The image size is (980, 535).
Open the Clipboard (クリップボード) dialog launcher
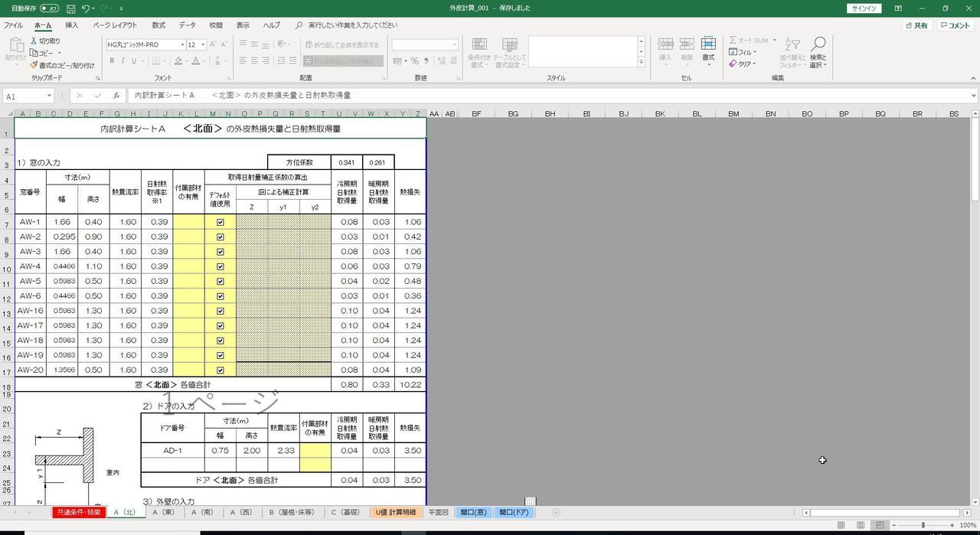(98, 78)
